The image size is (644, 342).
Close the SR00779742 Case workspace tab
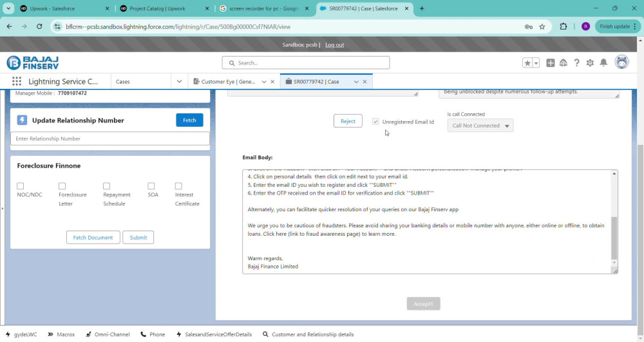click(x=365, y=82)
